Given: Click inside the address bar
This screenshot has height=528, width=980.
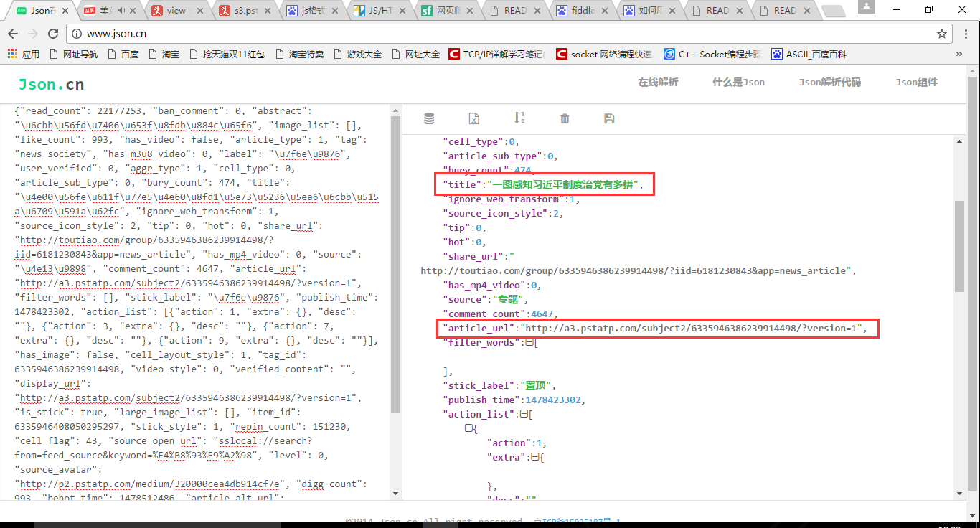Looking at the screenshot, I should (x=215, y=33).
